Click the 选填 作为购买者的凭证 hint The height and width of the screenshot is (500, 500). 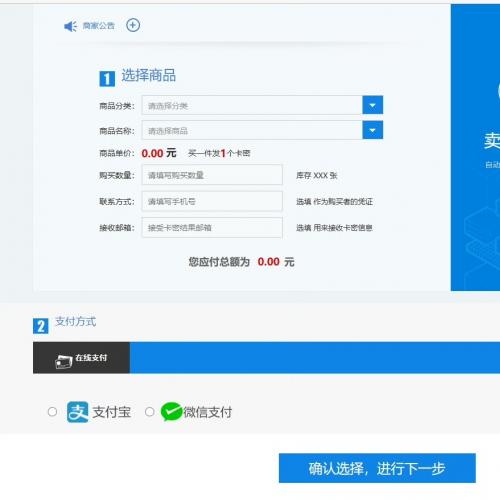[334, 201]
